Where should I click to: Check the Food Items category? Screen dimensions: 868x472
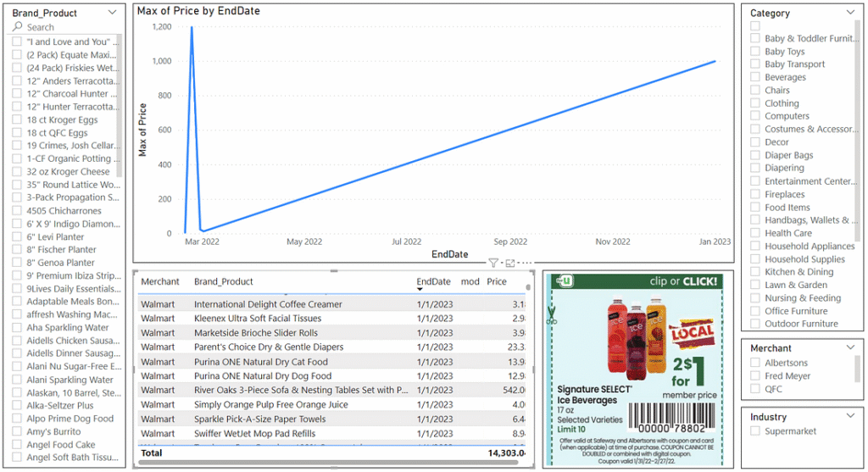pos(755,207)
